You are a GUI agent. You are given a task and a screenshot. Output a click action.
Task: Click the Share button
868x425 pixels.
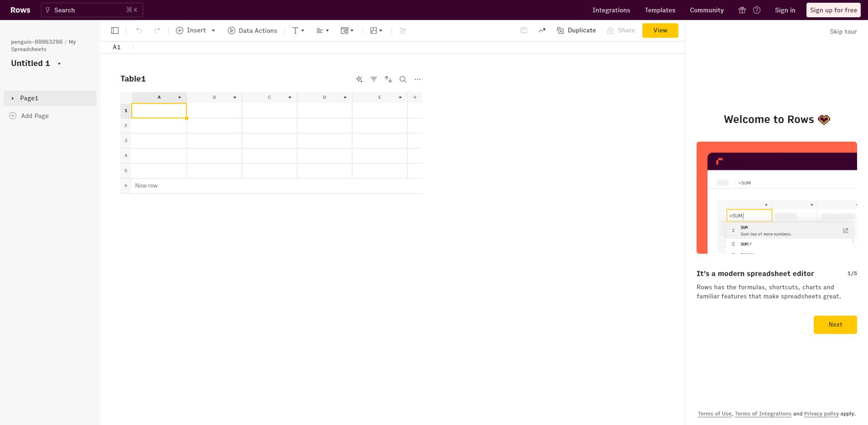pyautogui.click(x=621, y=30)
